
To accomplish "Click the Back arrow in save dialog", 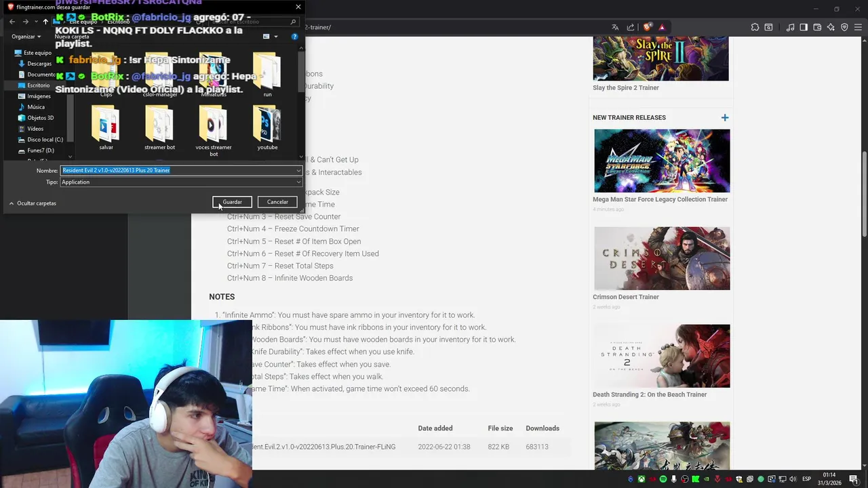I will coord(12,22).
